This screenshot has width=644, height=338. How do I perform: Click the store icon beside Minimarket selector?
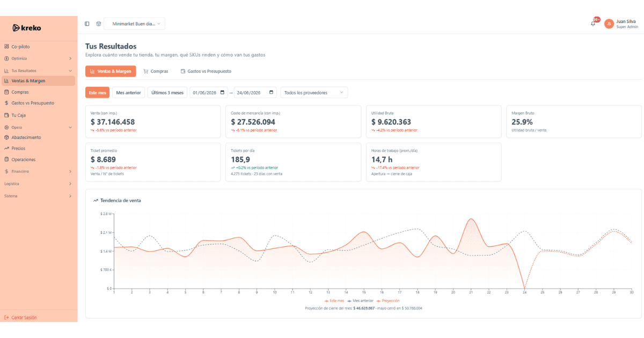point(98,24)
